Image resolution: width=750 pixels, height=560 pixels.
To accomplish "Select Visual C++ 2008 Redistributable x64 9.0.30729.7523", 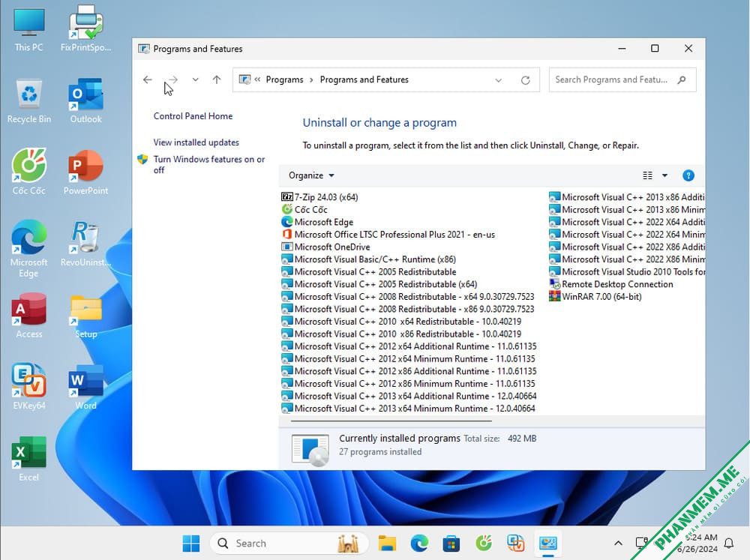I will (x=408, y=297).
